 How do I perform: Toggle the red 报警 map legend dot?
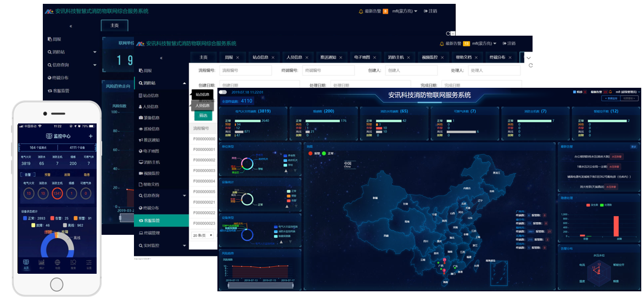point(311,154)
